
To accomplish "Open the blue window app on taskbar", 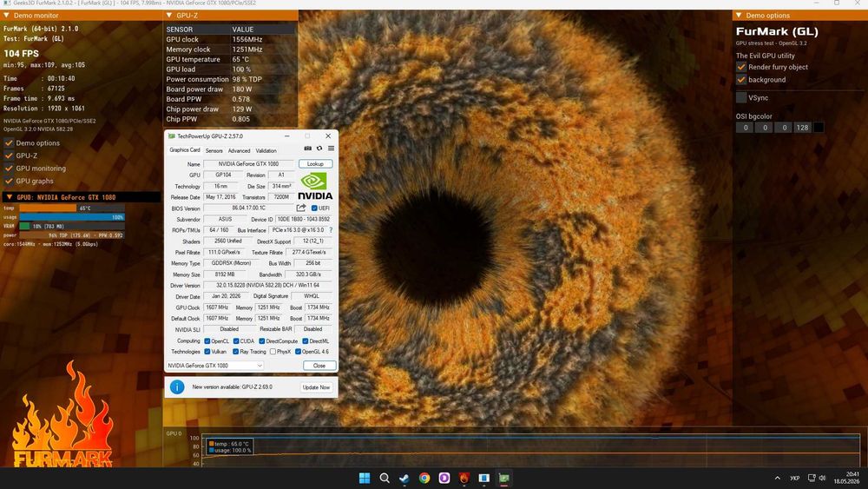I will tap(483, 479).
